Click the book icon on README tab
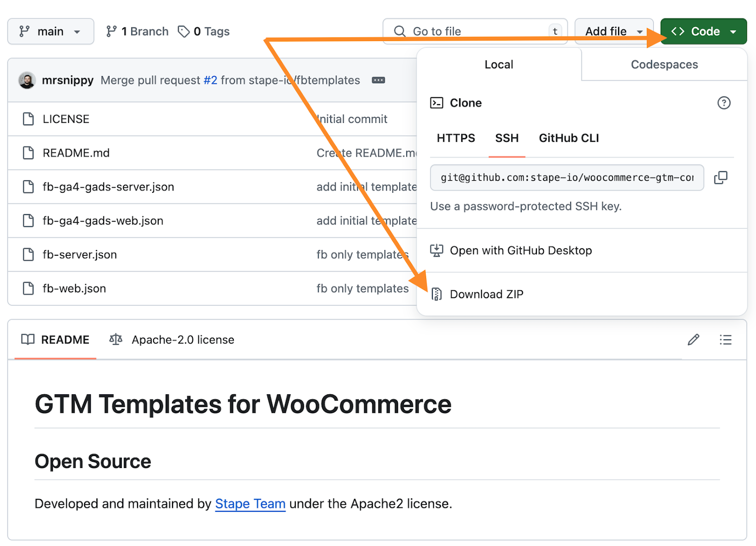Screen dimensions: 756x546 tap(28, 339)
